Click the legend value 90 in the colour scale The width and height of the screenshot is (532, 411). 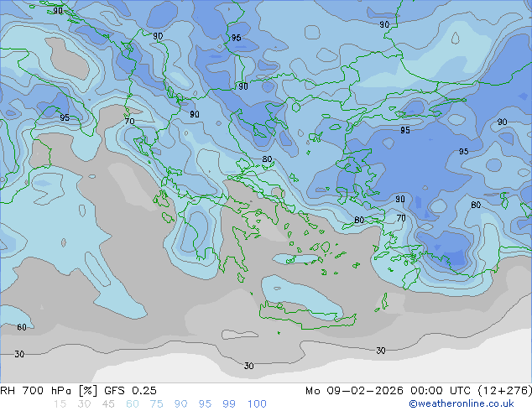click(180, 404)
